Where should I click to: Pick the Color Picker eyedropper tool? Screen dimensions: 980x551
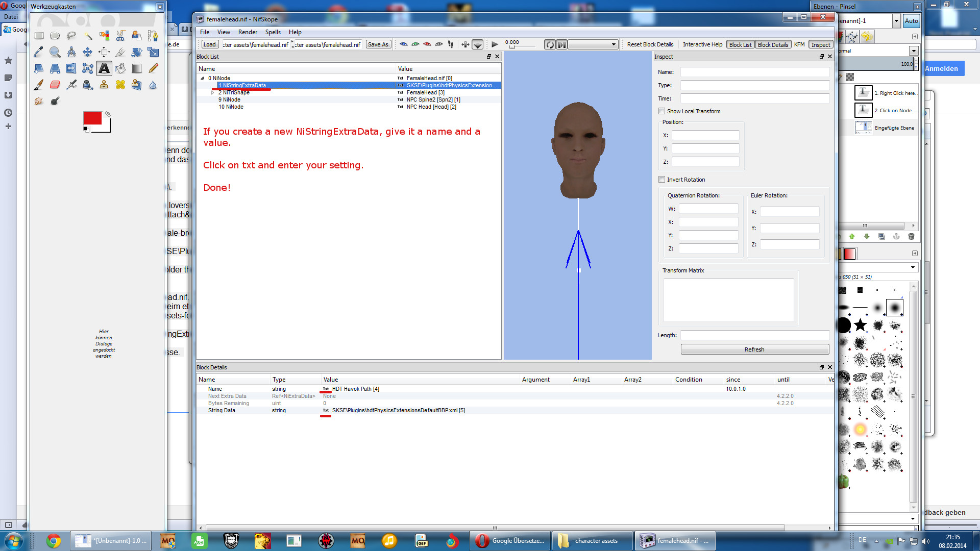coord(39,52)
